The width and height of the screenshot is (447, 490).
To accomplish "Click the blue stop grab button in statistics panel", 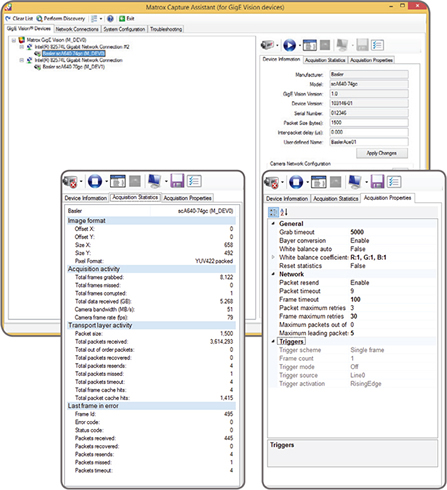I will tap(95, 181).
